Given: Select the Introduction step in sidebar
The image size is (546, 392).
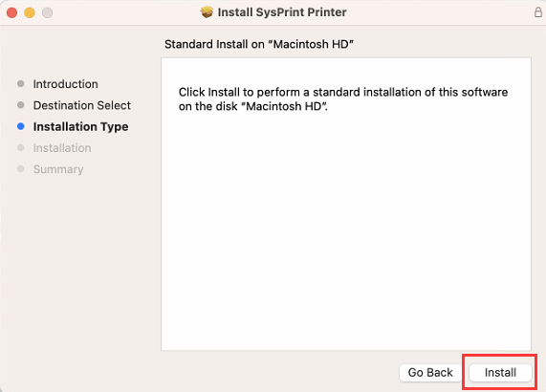Looking at the screenshot, I should tap(65, 84).
